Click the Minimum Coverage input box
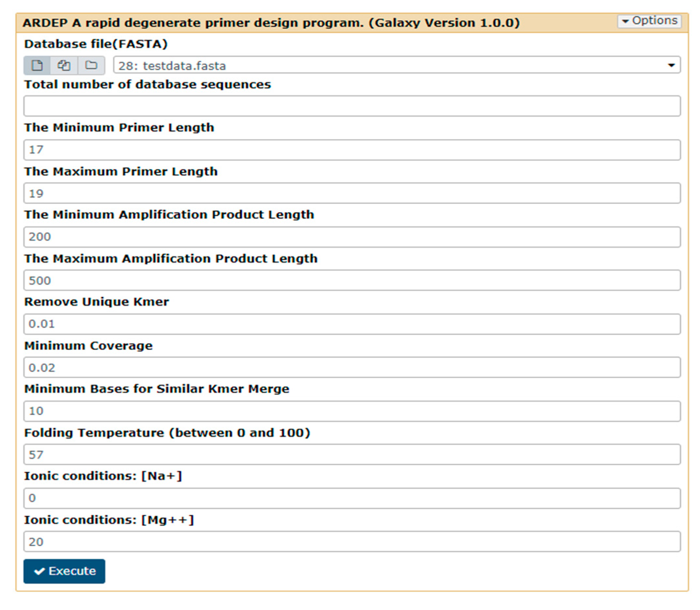 (x=352, y=368)
